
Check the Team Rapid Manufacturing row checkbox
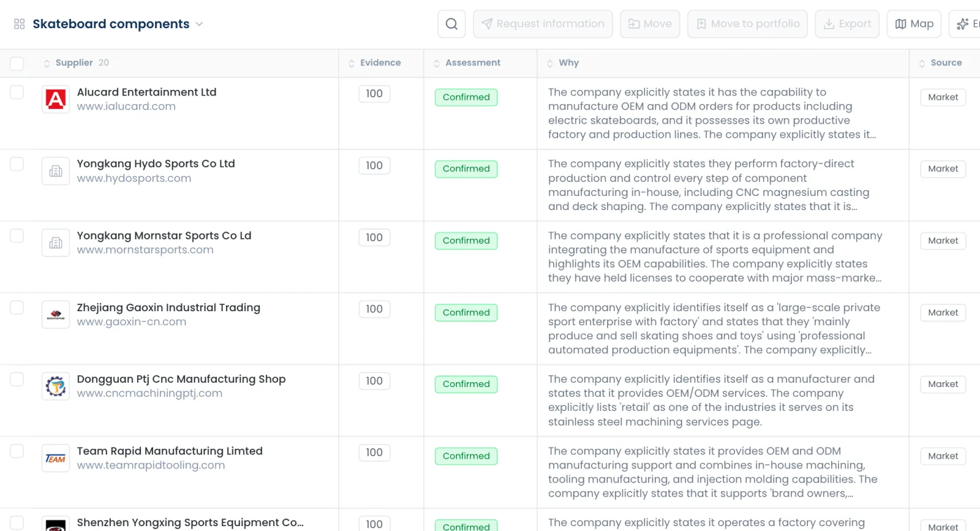tap(17, 451)
